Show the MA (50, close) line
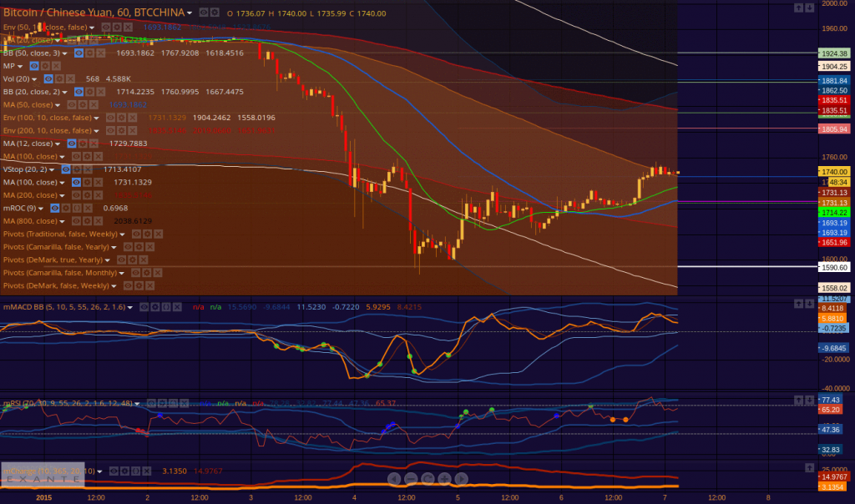Image resolution: width=855 pixels, height=504 pixels. point(71,105)
